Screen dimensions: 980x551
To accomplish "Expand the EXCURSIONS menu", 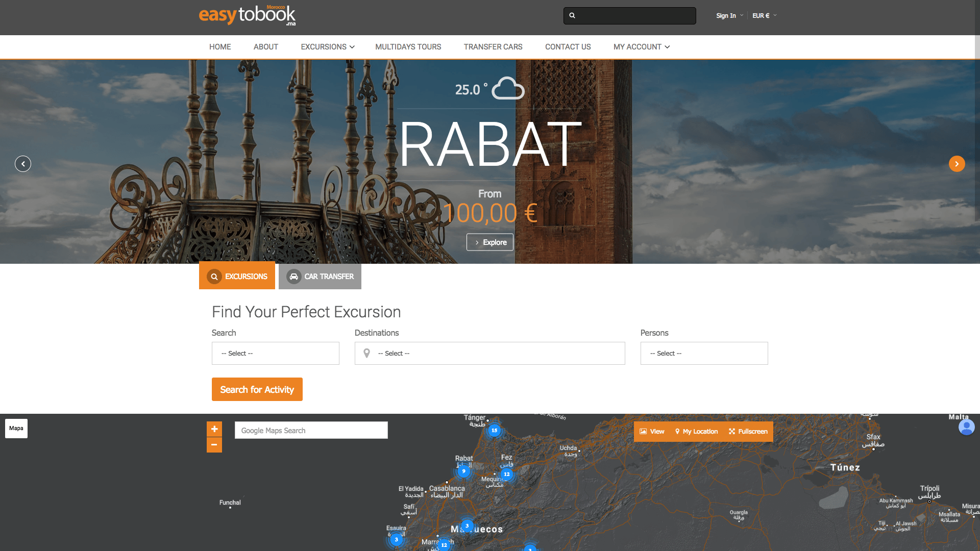I will click(328, 47).
